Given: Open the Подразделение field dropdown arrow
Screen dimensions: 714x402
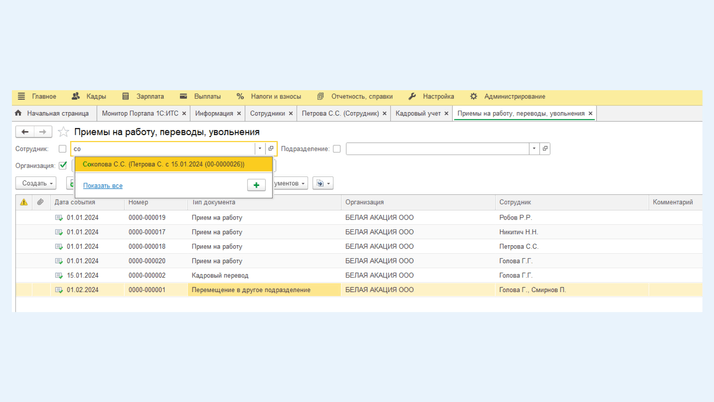Looking at the screenshot, I should click(x=534, y=149).
